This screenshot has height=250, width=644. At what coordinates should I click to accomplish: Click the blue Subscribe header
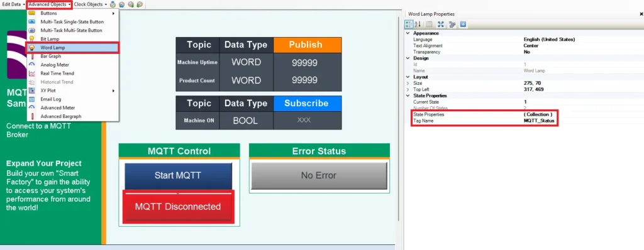[307, 104]
